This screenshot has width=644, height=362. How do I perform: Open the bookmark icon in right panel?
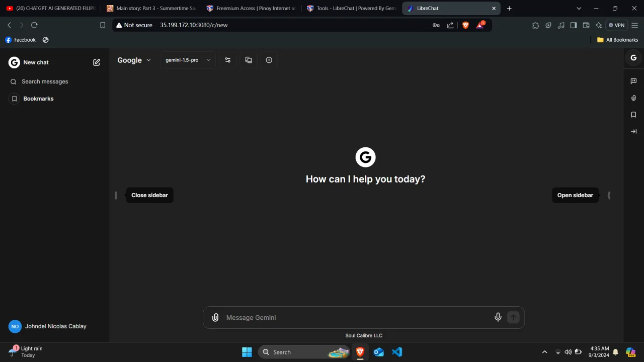(633, 115)
